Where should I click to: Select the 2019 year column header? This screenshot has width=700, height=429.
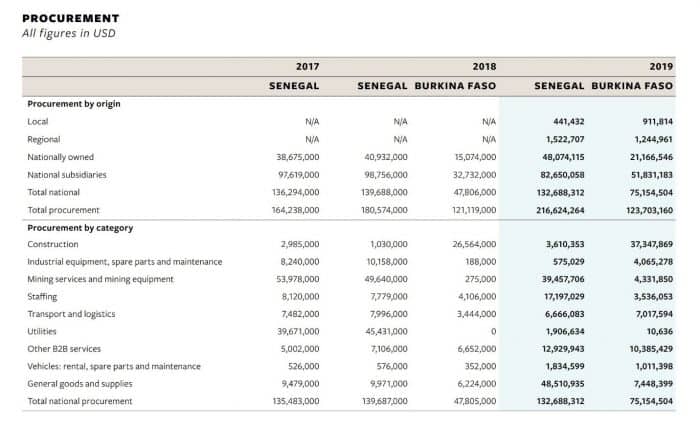pyautogui.click(x=661, y=65)
